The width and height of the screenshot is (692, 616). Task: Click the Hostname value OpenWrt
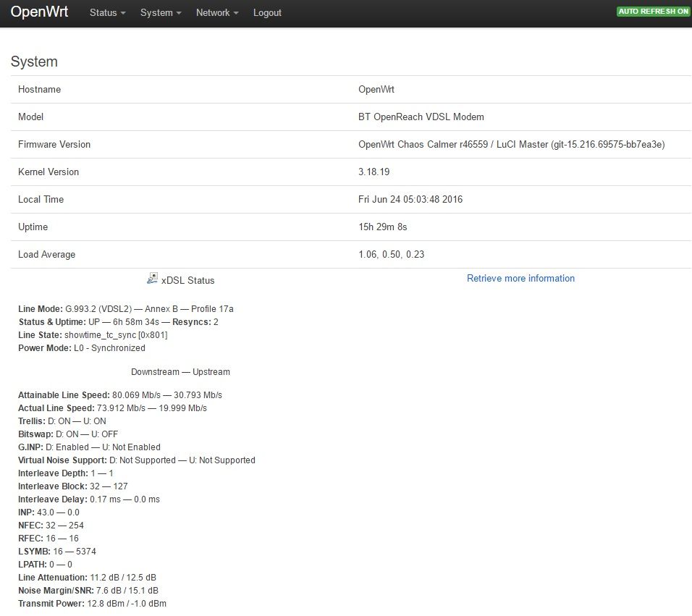[x=376, y=90]
